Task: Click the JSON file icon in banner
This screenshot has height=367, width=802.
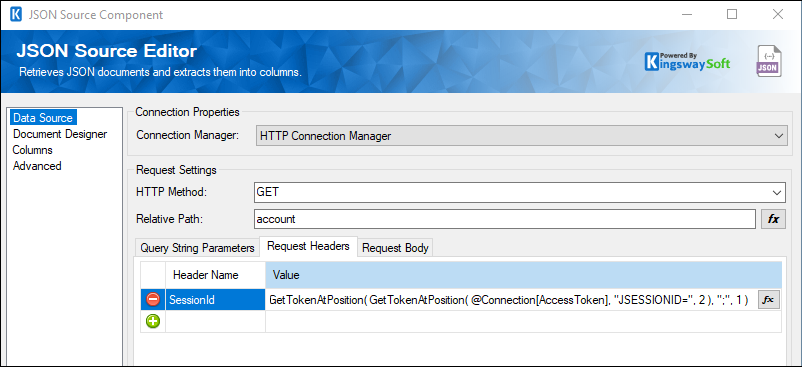Action: pos(769,62)
